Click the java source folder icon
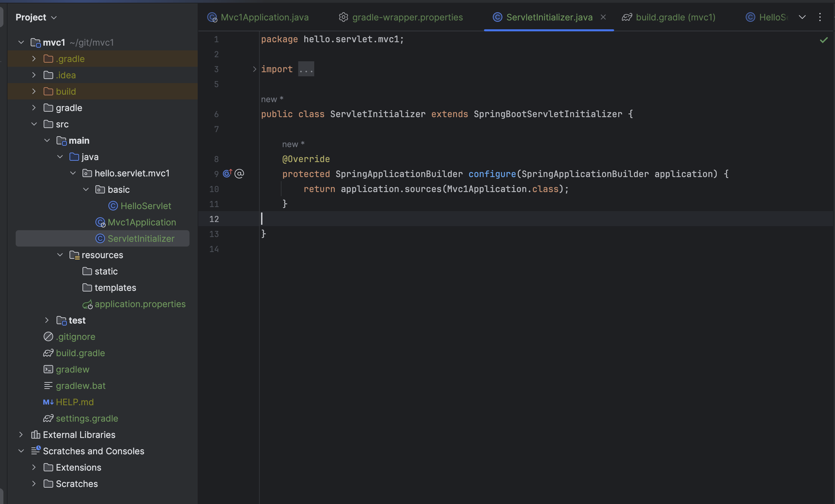 tap(74, 157)
